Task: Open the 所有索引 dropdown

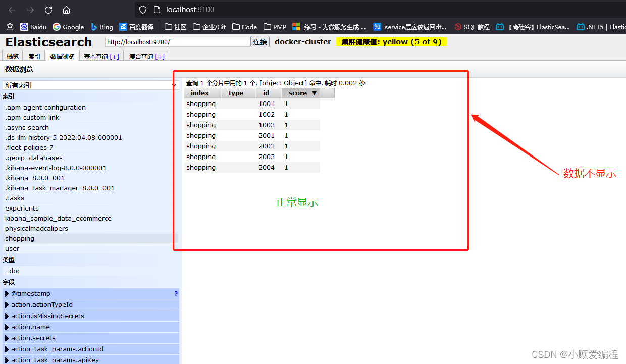Action: point(90,85)
